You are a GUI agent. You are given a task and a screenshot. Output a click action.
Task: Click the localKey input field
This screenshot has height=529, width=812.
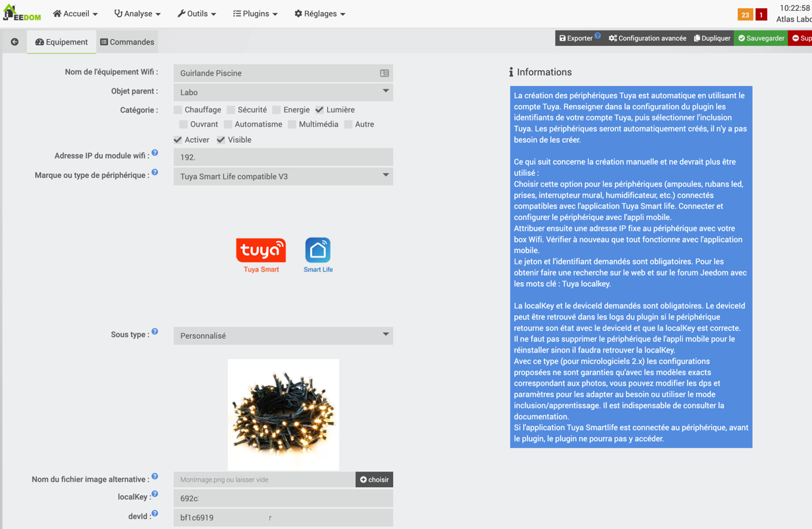click(283, 499)
